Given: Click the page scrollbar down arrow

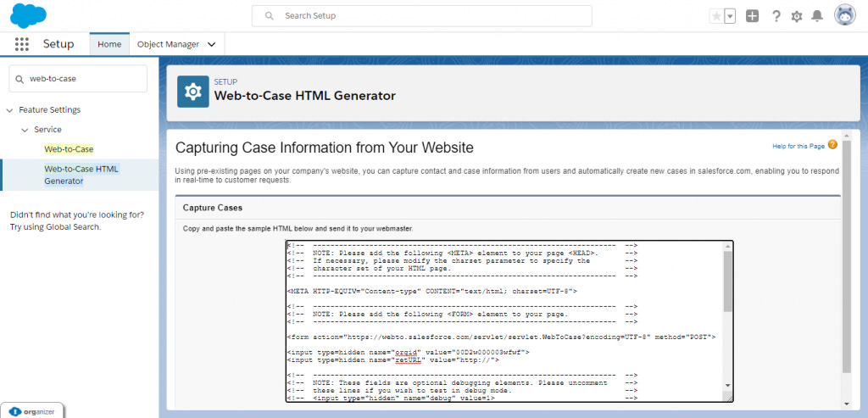Looking at the screenshot, I should point(847,404).
